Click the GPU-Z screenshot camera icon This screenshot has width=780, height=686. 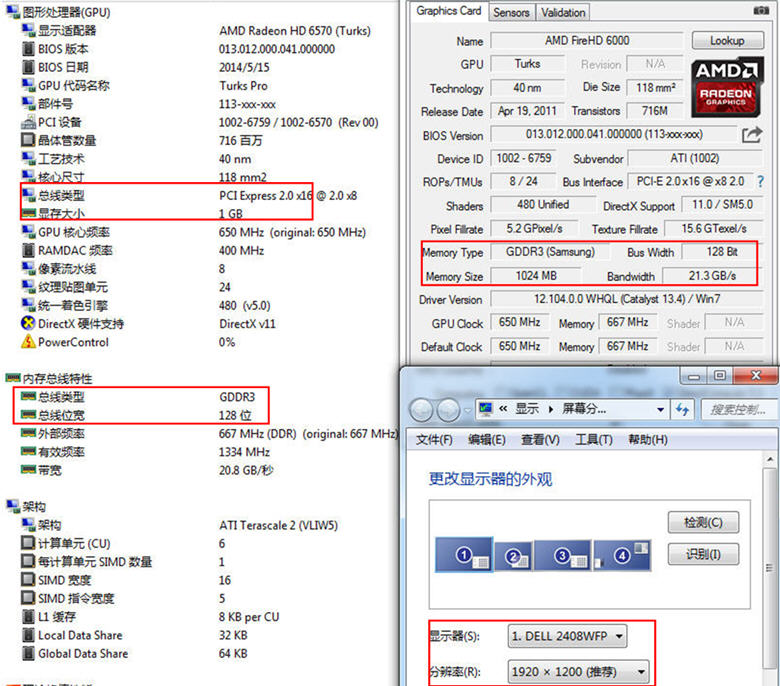coord(761,10)
